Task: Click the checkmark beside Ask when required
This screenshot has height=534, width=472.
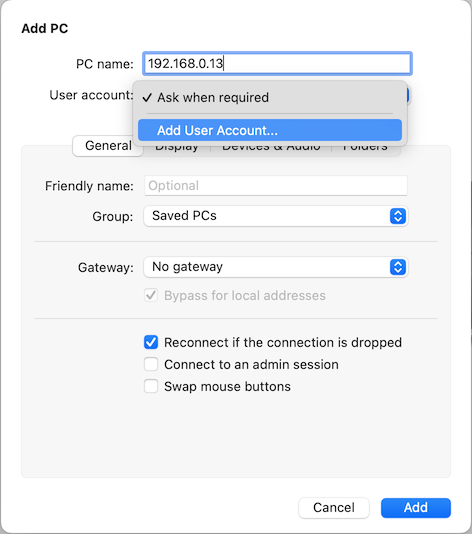Action: pyautogui.click(x=147, y=98)
